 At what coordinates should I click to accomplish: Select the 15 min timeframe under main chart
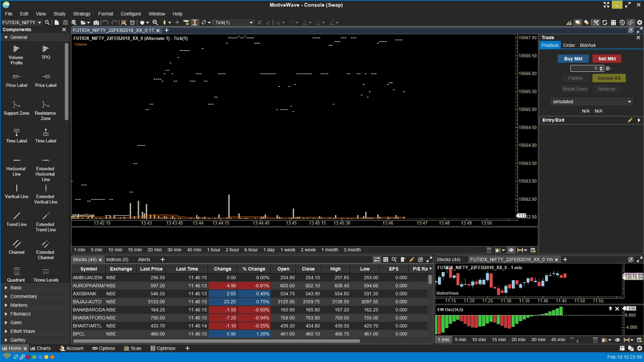click(135, 250)
